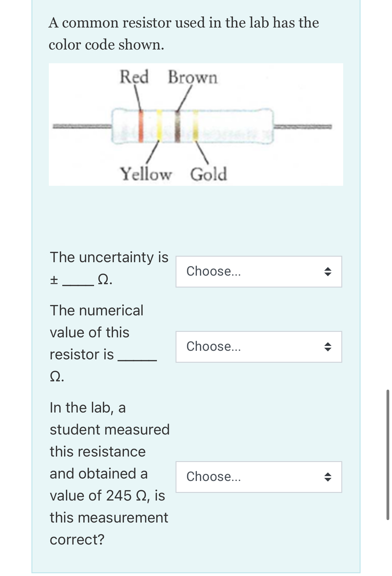This screenshot has height=576, width=392.
Task: Click the 'Gold' label below the resistor
Action: (208, 173)
